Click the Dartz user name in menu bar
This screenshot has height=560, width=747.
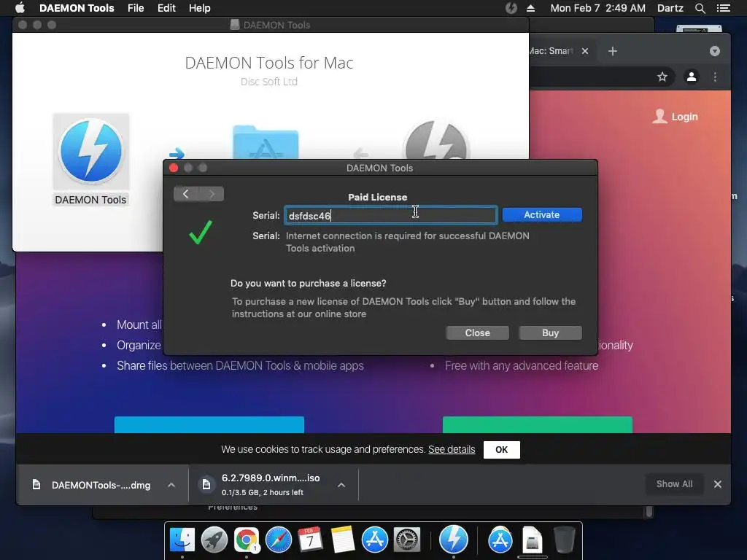670,8
